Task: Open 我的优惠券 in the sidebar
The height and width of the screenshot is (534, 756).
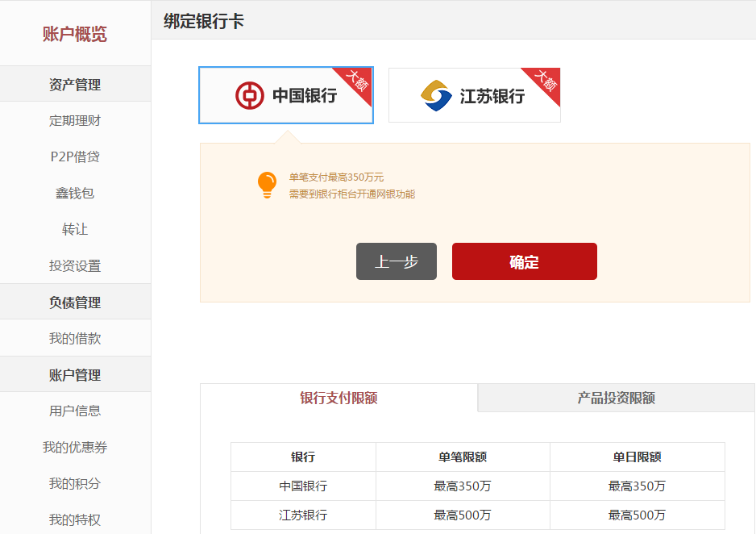Action: (75, 447)
